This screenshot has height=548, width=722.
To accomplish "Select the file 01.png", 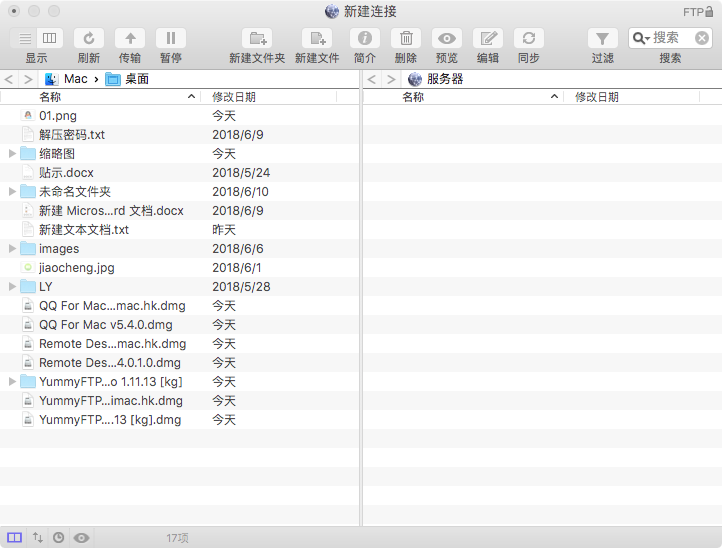I will 179,116.
